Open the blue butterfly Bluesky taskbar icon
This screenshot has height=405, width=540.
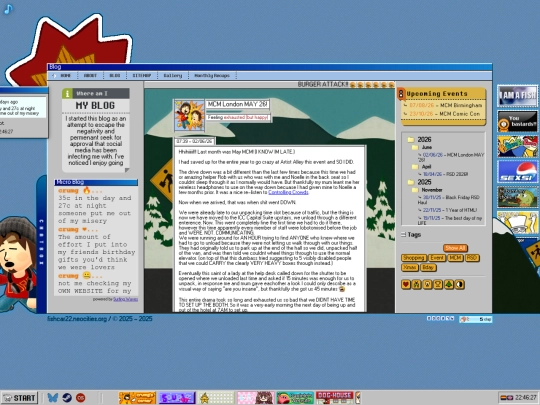point(53,398)
